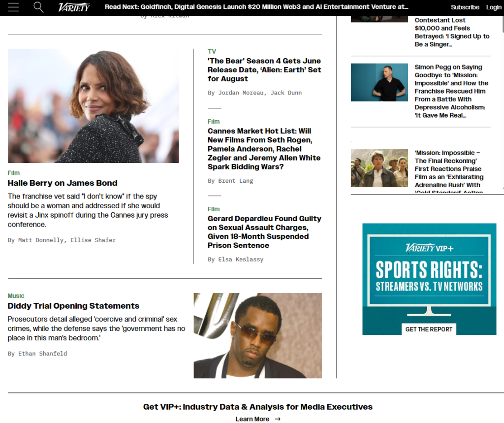Open the Login link

click(x=493, y=7)
